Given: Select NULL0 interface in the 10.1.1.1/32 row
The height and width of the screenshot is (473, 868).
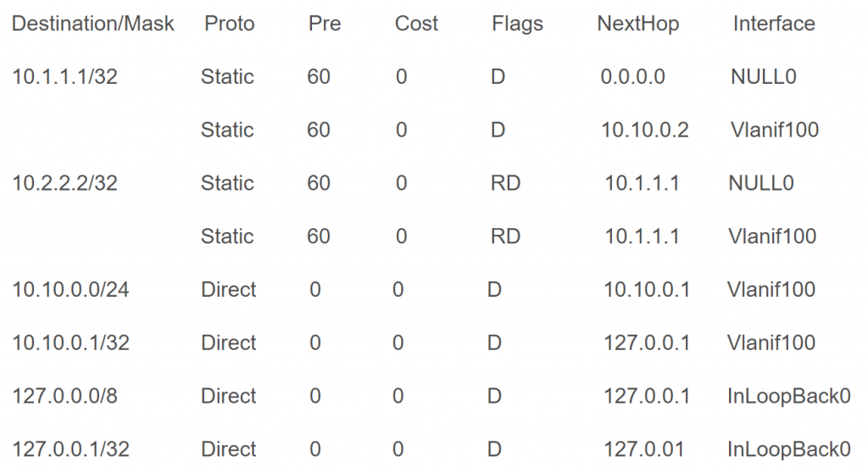Looking at the screenshot, I should 763,77.
